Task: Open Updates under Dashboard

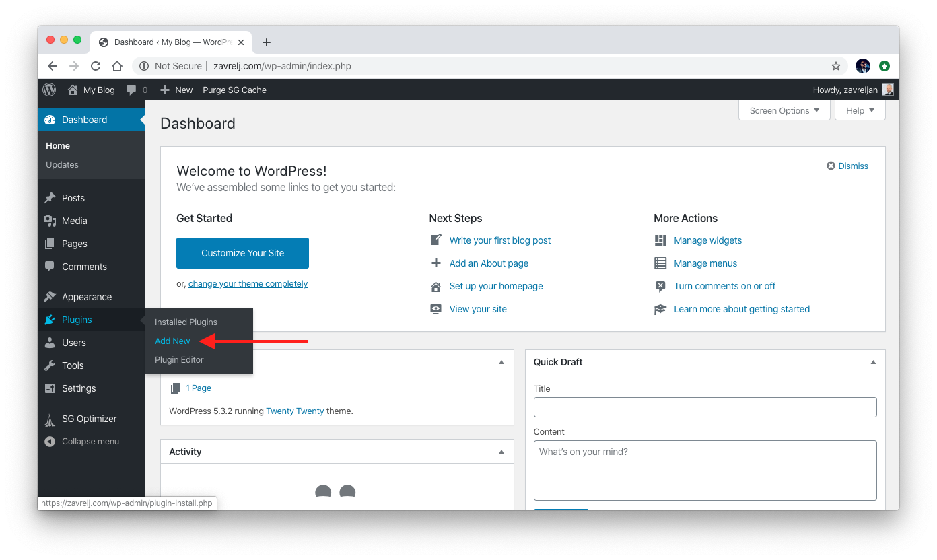Action: [x=62, y=164]
